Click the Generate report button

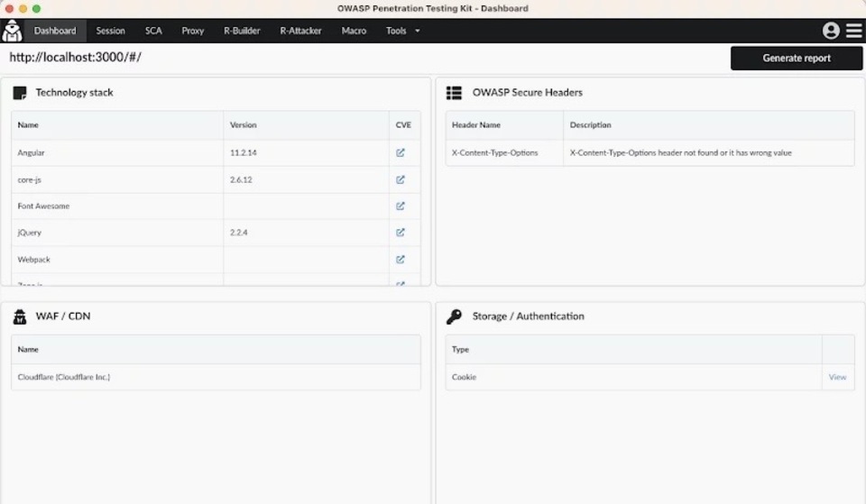click(797, 58)
